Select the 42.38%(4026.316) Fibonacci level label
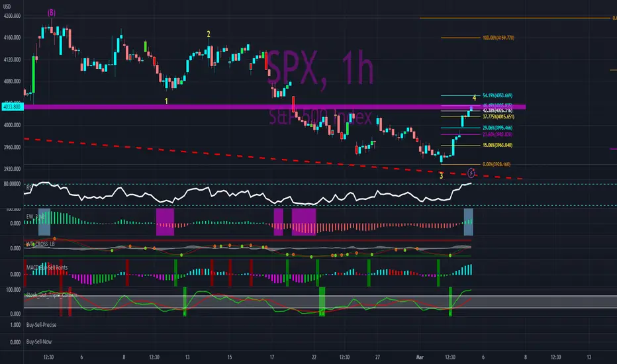Image resolution: width=617 pixels, height=364 pixels. point(497,111)
